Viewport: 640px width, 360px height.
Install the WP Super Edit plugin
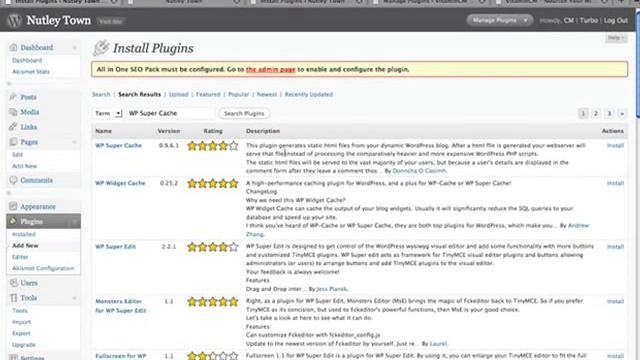[615, 247]
